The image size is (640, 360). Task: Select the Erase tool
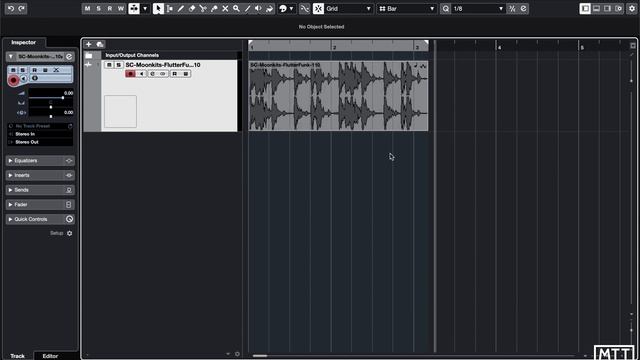191,9
